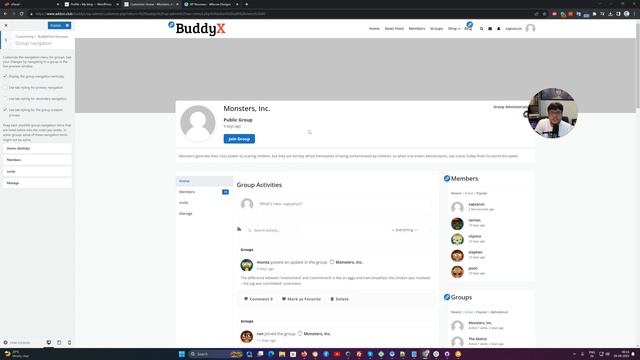Click the edit pencil next to BuddyX logo

click(x=171, y=25)
